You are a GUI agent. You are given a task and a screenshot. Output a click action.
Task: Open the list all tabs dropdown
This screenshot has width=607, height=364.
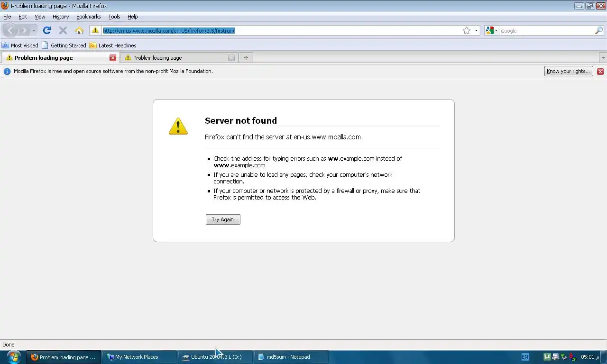coord(603,58)
